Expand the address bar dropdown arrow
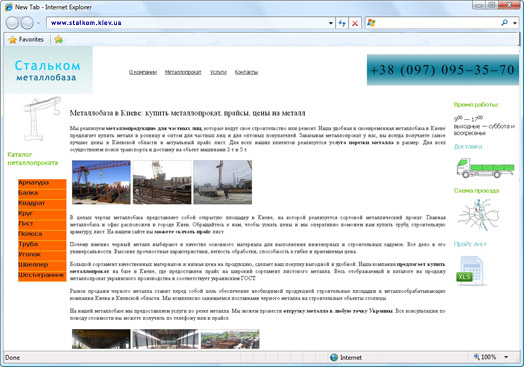This screenshot has height=367, width=524. (x=331, y=23)
